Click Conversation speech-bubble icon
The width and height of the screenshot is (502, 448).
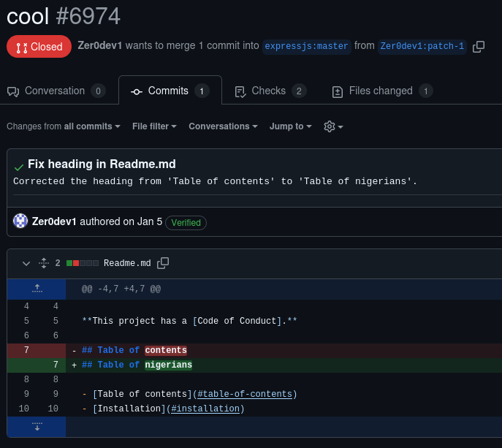(x=13, y=92)
